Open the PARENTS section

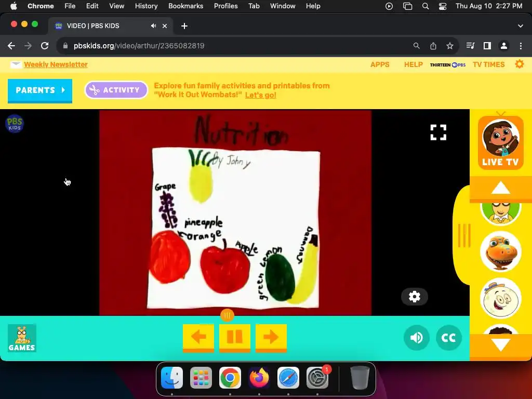pos(40,90)
